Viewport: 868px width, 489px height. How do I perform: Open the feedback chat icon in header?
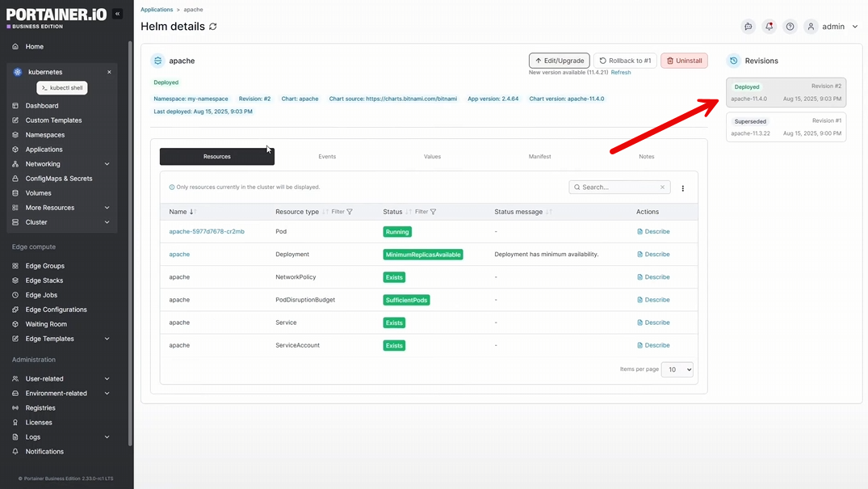pyautogui.click(x=748, y=27)
